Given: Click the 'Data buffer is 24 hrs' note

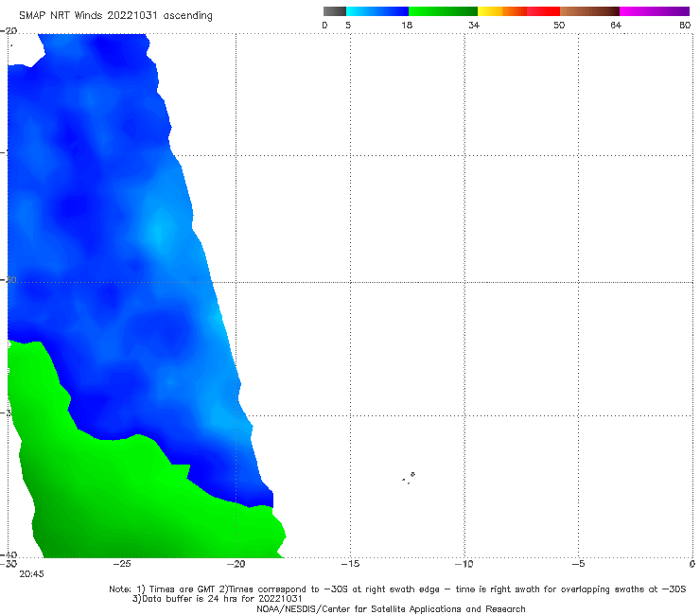Looking at the screenshot, I should click(x=217, y=599).
